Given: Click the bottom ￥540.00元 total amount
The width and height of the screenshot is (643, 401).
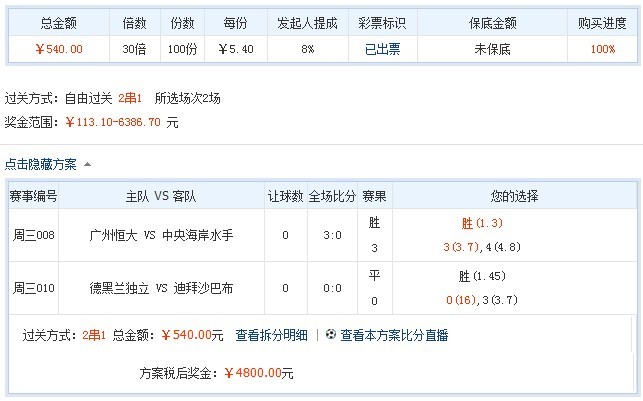Looking at the screenshot, I should pyautogui.click(x=192, y=335).
